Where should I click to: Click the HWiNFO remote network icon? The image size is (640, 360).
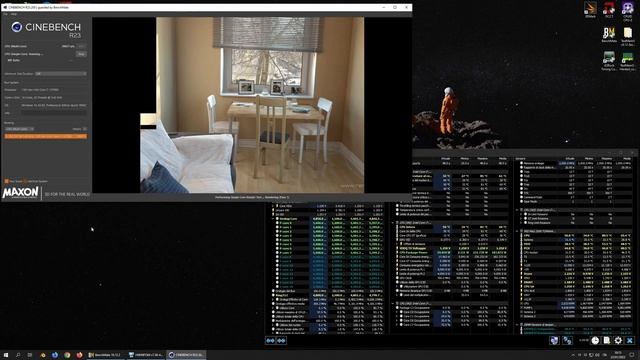554,340
